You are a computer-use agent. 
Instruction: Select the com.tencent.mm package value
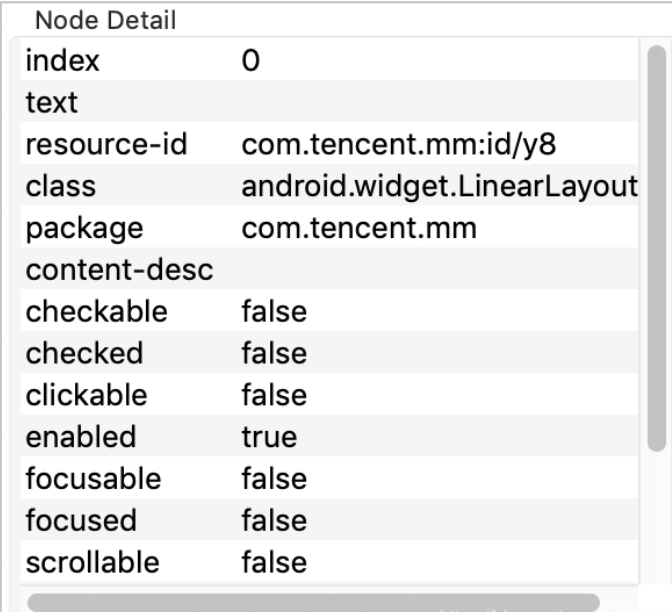pos(359,228)
